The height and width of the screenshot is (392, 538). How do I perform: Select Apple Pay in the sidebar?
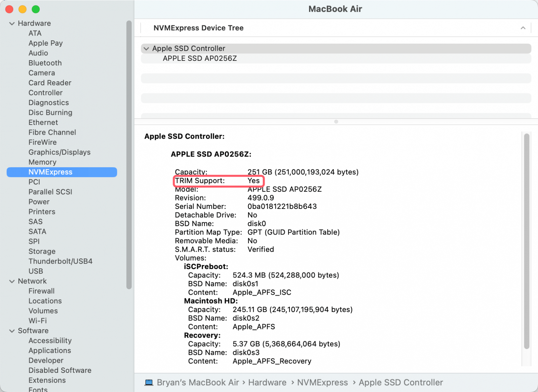tap(45, 43)
